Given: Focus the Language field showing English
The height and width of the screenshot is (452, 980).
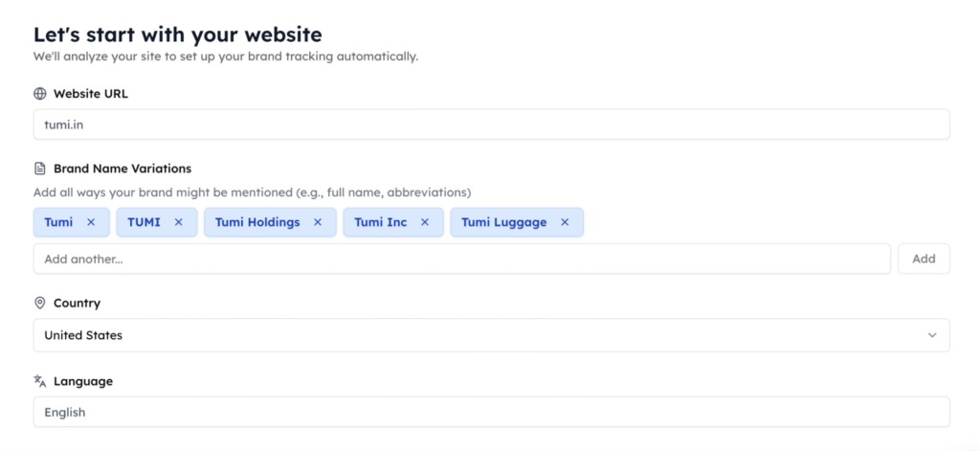Looking at the screenshot, I should pyautogui.click(x=491, y=412).
